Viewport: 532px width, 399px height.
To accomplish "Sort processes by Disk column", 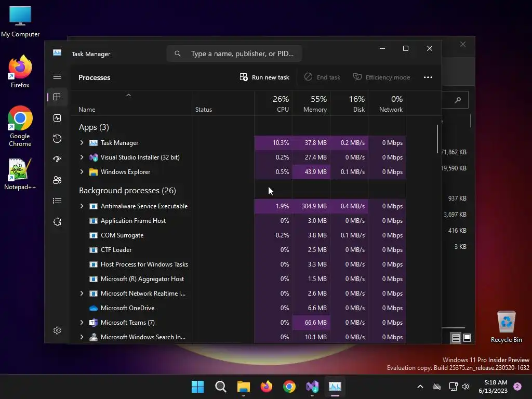I will [349, 103].
